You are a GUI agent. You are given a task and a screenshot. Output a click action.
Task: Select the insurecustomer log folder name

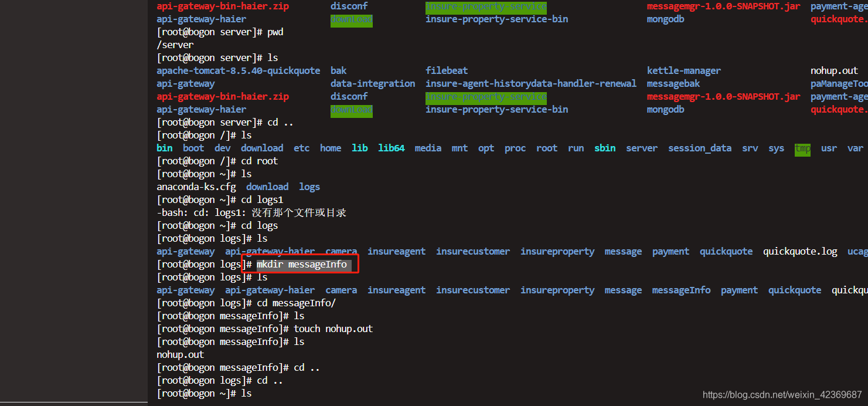[472, 251]
